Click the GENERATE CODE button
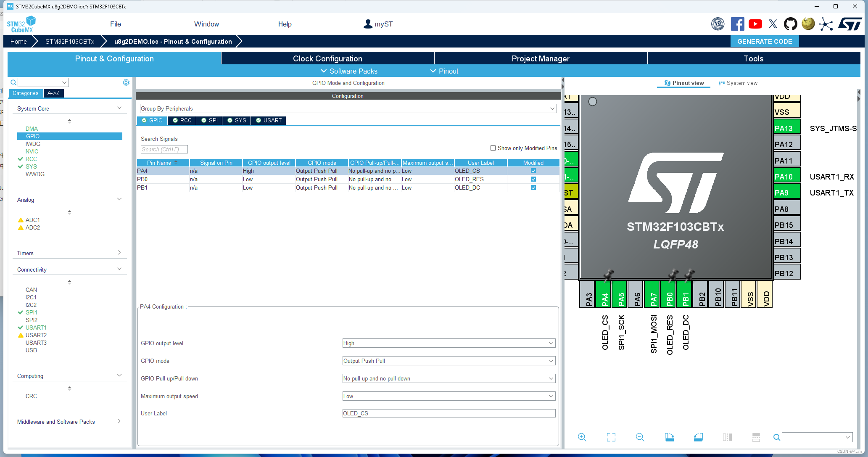Screen dimensions: 868x457 tap(765, 41)
